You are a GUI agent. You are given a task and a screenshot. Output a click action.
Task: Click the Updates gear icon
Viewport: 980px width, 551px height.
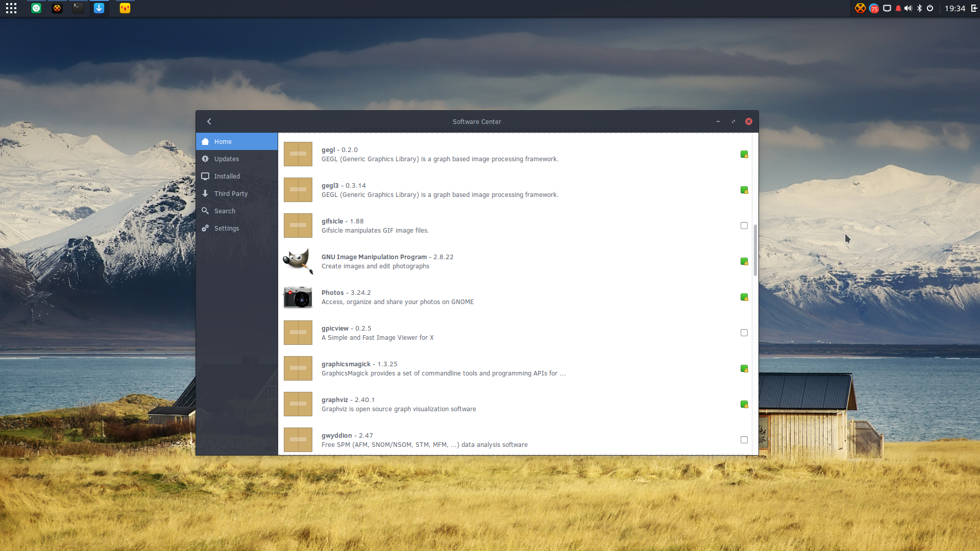(x=205, y=159)
